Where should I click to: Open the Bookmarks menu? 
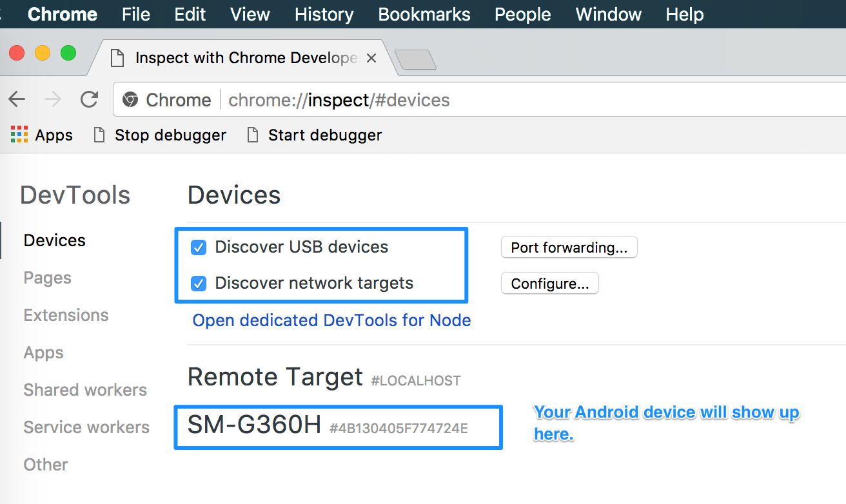(x=424, y=14)
